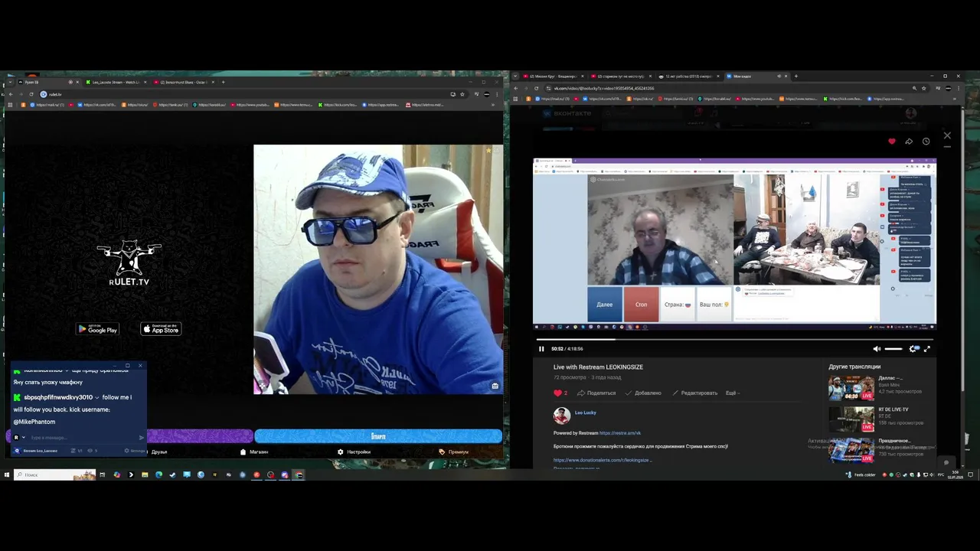The height and width of the screenshot is (551, 980).
Task: Click RULET.TV cat logo
Action: coord(129,262)
